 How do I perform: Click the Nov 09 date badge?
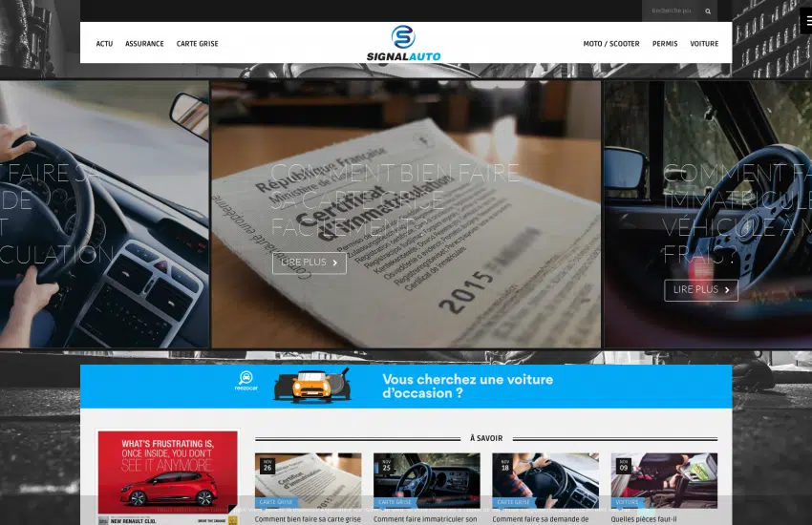[x=623, y=465]
